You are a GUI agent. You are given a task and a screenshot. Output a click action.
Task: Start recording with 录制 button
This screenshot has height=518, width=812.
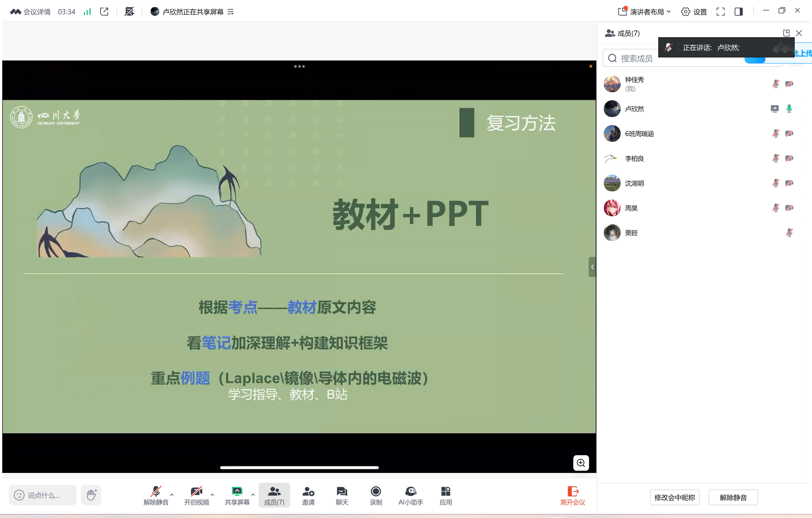pos(376,495)
